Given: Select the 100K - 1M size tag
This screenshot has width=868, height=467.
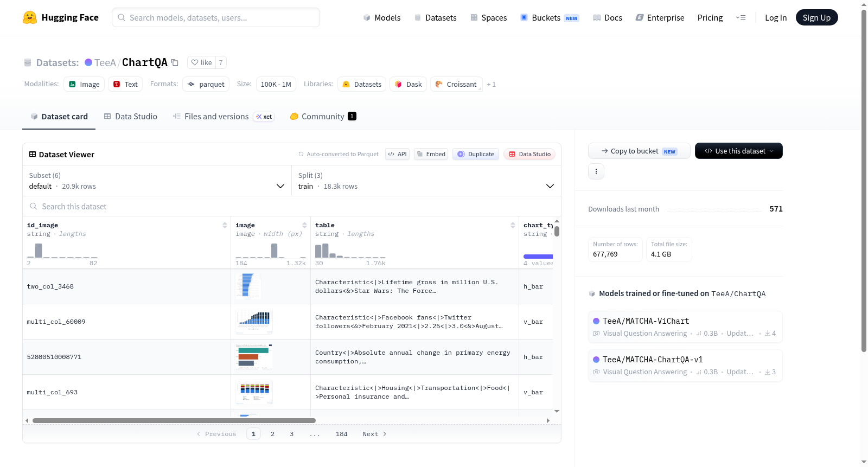Looking at the screenshot, I should 276,84.
